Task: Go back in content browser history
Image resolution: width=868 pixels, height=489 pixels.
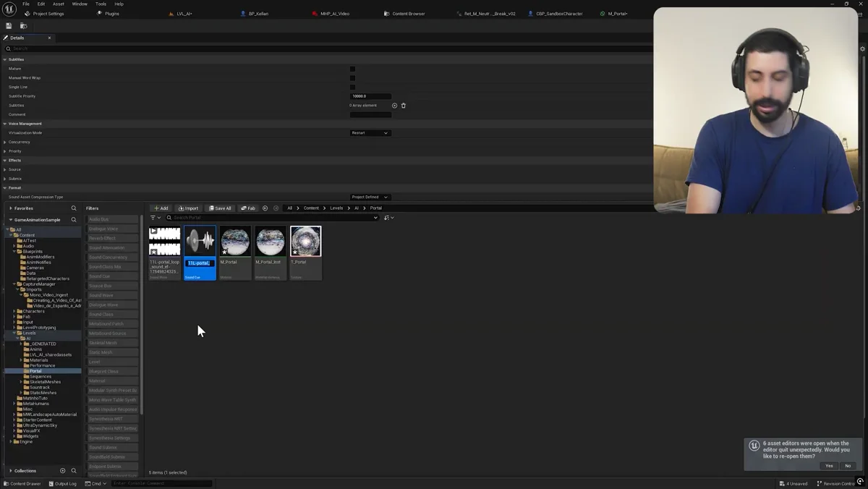Action: 265,208
